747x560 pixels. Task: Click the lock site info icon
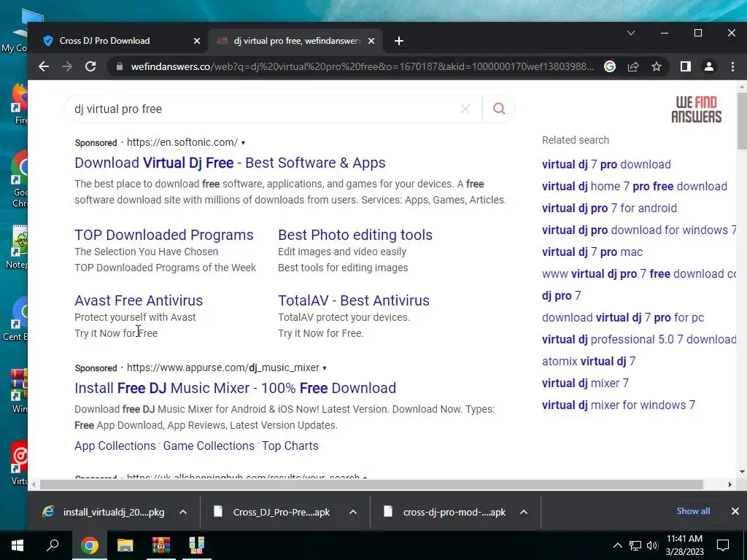pyautogui.click(x=120, y=66)
